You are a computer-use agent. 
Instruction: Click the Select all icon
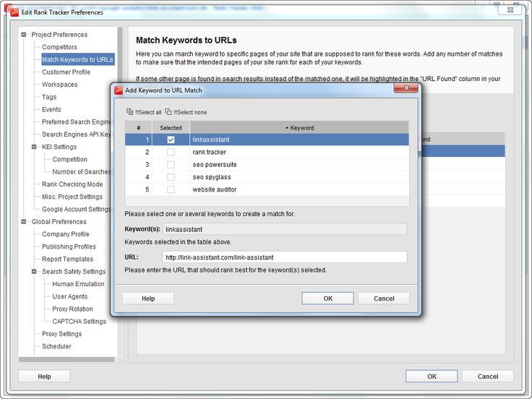129,111
